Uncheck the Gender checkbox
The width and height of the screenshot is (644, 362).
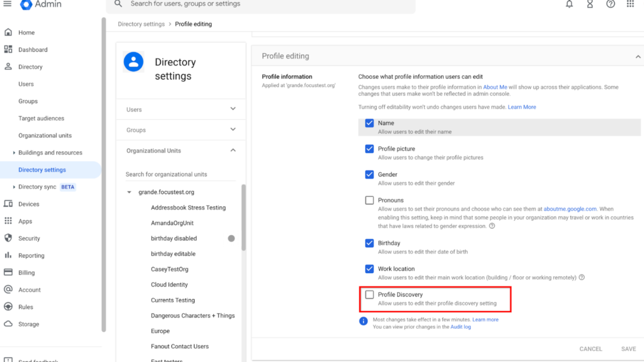coord(369,174)
